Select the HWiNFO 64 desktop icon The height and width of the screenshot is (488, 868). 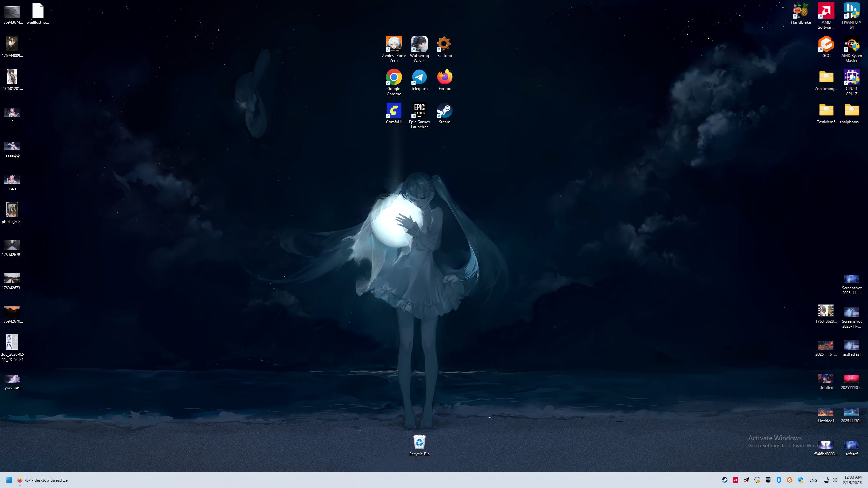[851, 11]
